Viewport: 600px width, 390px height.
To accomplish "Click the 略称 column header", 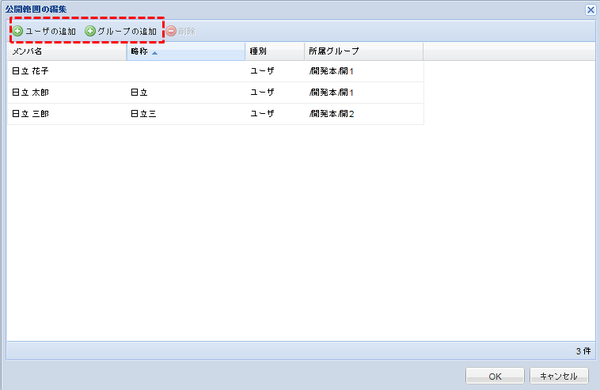I will click(x=186, y=51).
